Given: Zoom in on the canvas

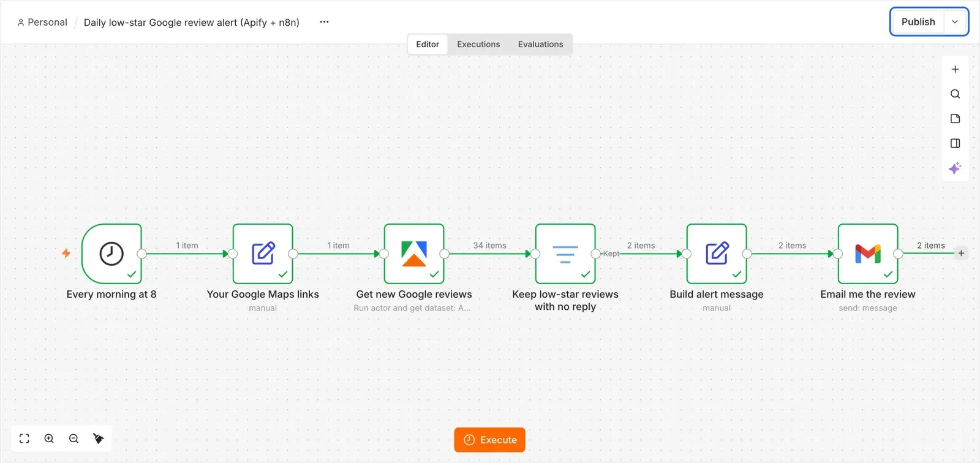Looking at the screenshot, I should tap(49, 439).
